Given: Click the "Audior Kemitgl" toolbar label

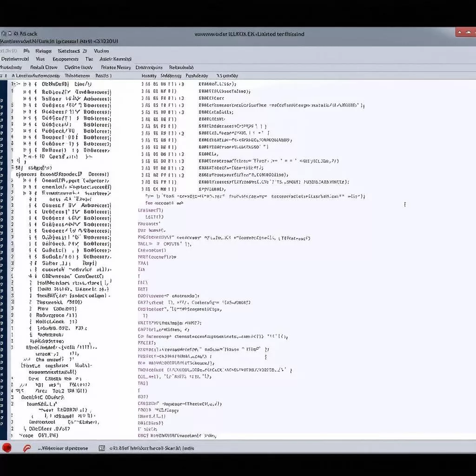Looking at the screenshot, I should [116, 59].
